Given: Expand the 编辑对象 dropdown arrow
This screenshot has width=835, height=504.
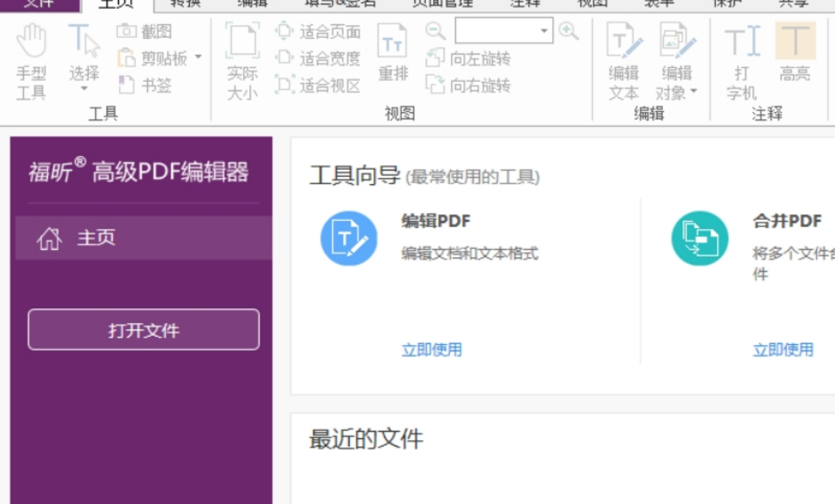Looking at the screenshot, I should 693,92.
